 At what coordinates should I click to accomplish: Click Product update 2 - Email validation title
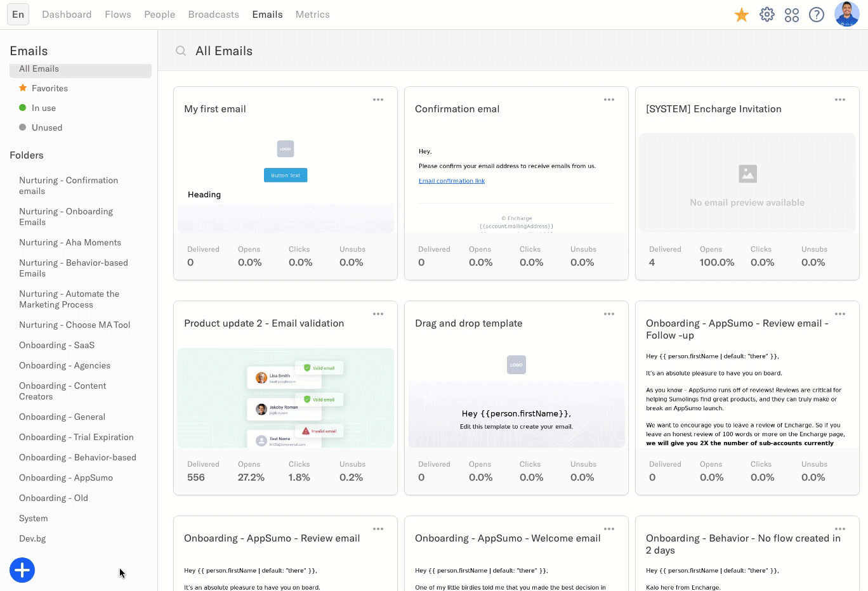coord(264,323)
